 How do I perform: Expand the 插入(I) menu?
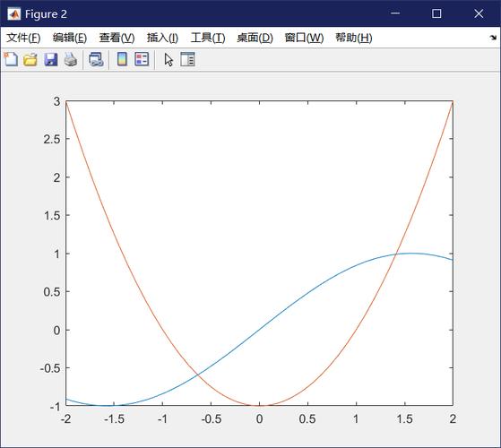pos(162,38)
